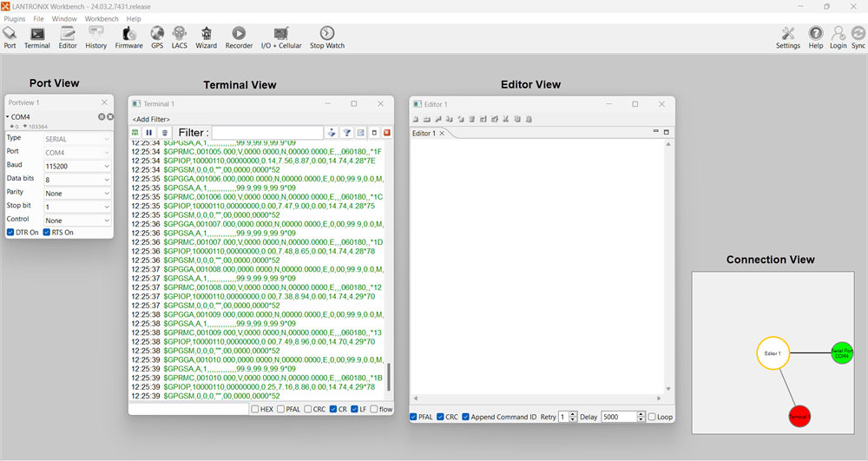This screenshot has width=868, height=461.
Task: Open the GPS tool
Action: point(157,37)
